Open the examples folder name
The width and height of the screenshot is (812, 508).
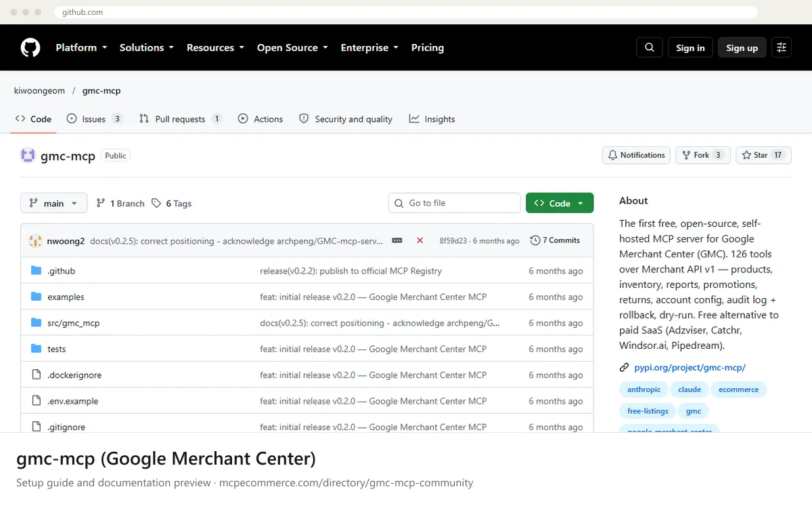coord(66,297)
